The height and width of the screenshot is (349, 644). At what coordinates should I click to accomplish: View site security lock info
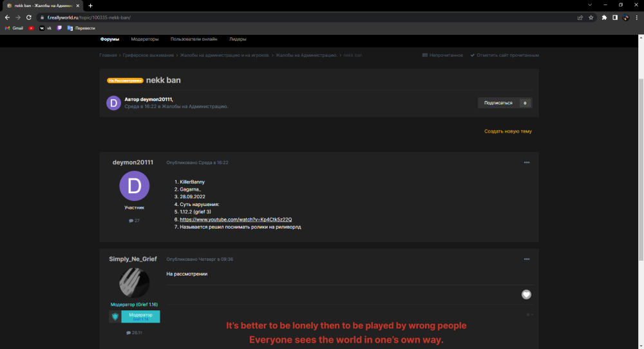pyautogui.click(x=42, y=17)
